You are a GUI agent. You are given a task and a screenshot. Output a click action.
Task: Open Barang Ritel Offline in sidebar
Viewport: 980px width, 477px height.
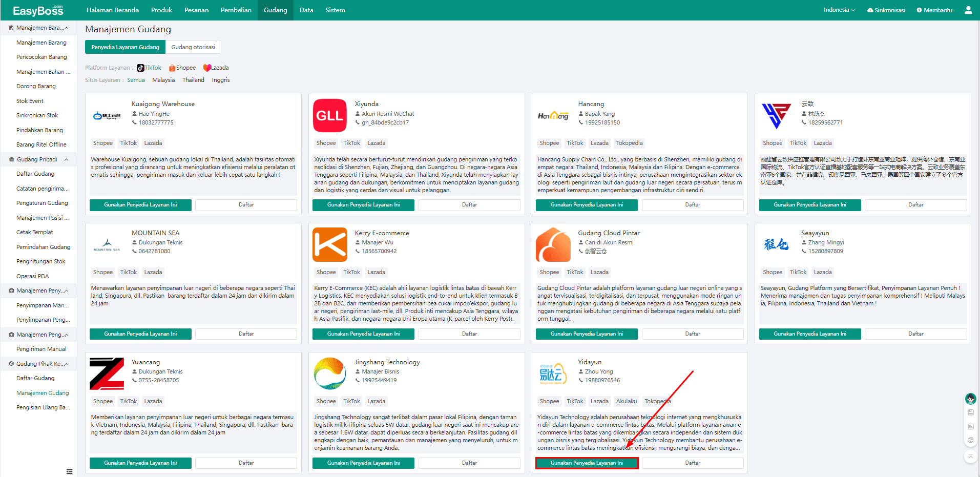point(41,144)
